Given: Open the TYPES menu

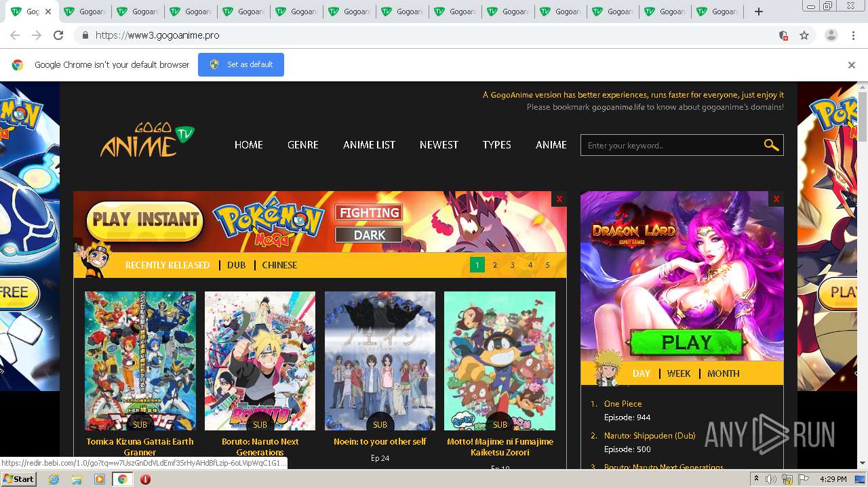Looking at the screenshot, I should click(x=497, y=145).
